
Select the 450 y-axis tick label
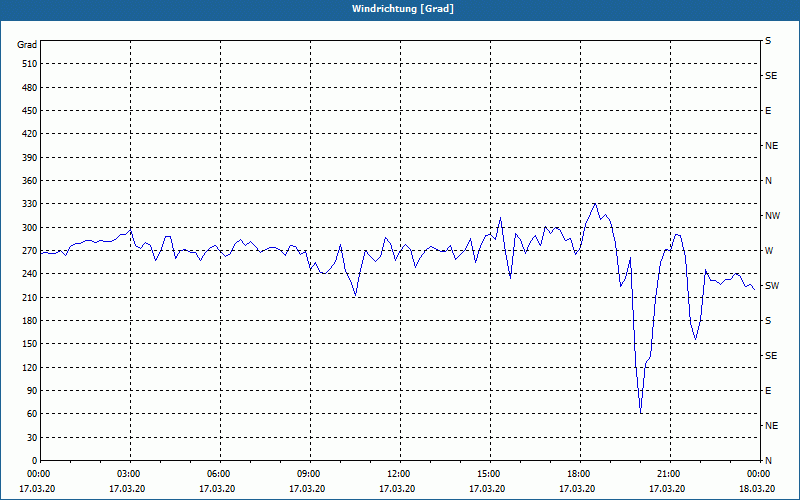pos(30,111)
